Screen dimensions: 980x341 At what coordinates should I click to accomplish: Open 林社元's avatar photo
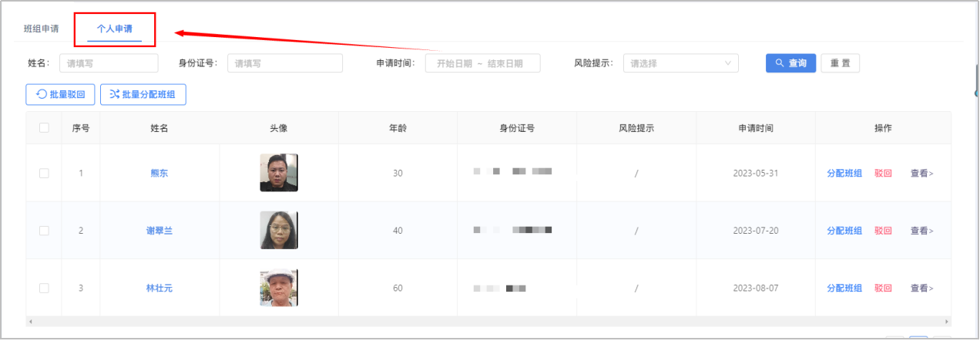278,288
